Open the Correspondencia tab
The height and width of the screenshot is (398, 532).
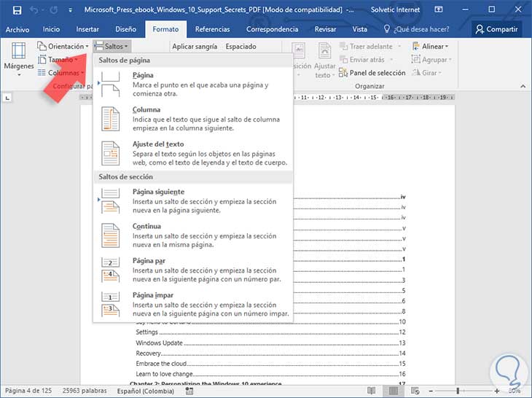click(272, 29)
